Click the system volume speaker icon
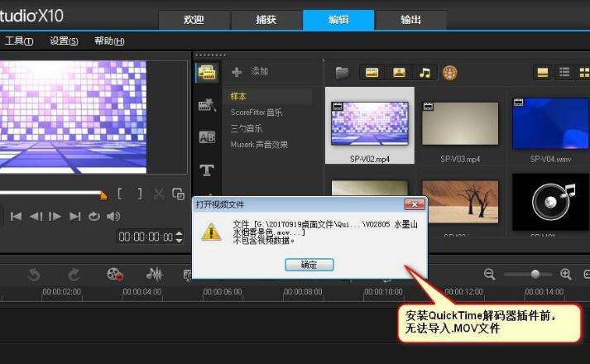Screen dimensions: 590x364 point(113,216)
